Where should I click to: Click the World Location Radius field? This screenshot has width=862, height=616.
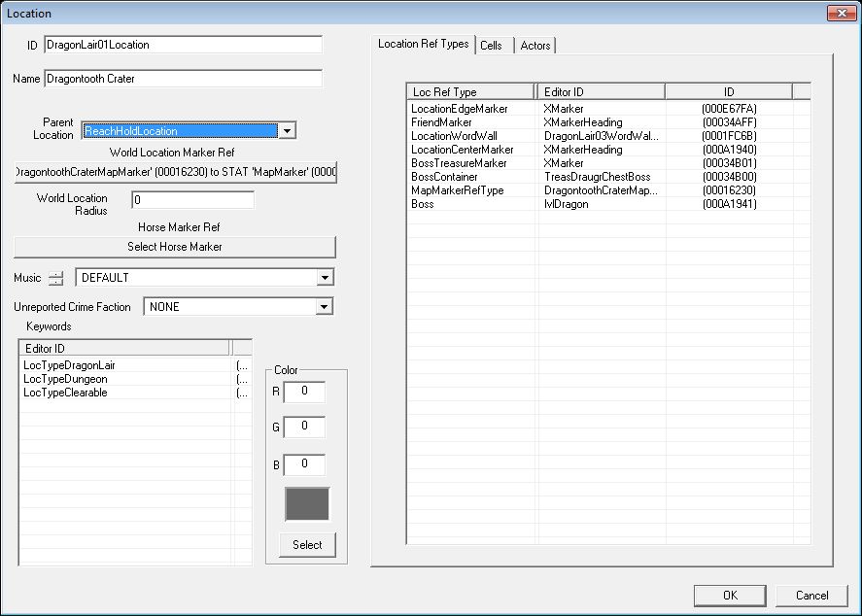click(x=193, y=200)
